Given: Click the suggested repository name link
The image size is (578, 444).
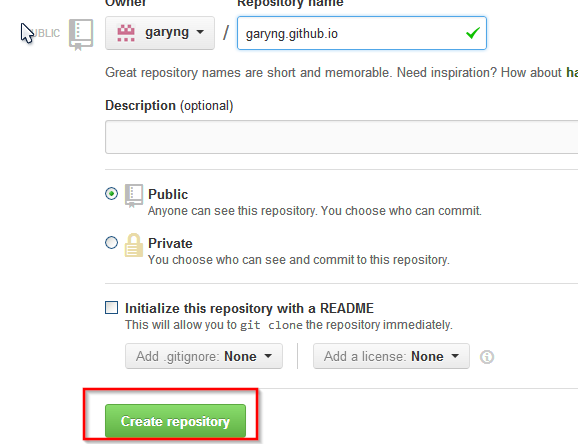Looking at the screenshot, I should [x=572, y=72].
